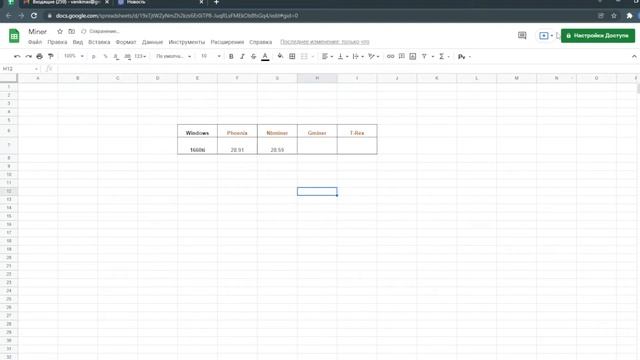Screen dimensions: 640x360
Task: Click the Miner document title
Action: point(38,31)
